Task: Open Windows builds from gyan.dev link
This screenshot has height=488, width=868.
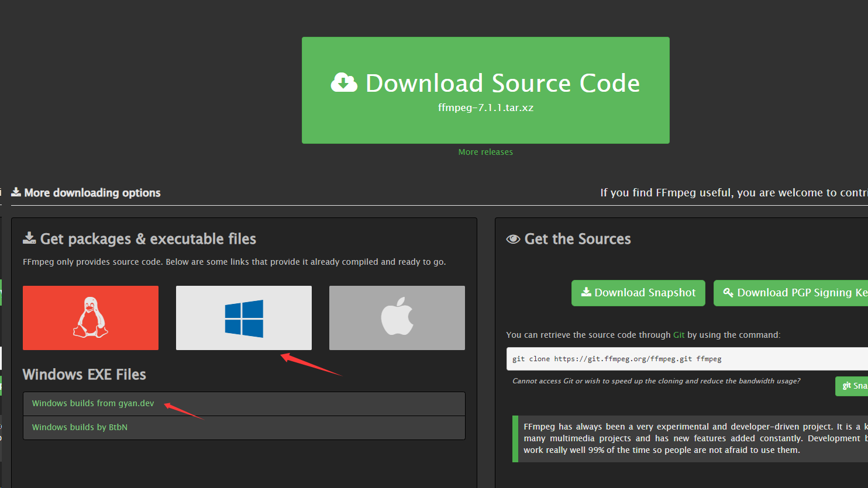Action: coord(93,403)
